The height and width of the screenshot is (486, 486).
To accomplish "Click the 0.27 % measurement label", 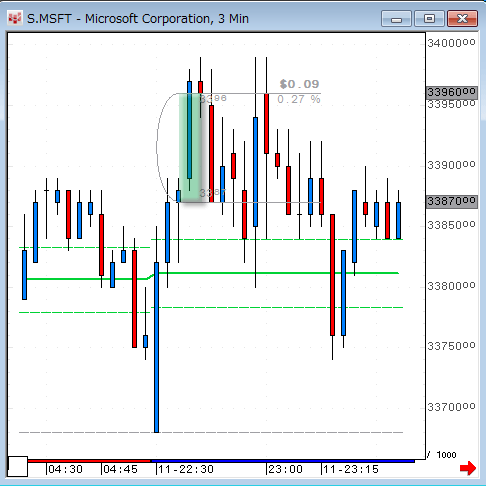I will pos(299,99).
